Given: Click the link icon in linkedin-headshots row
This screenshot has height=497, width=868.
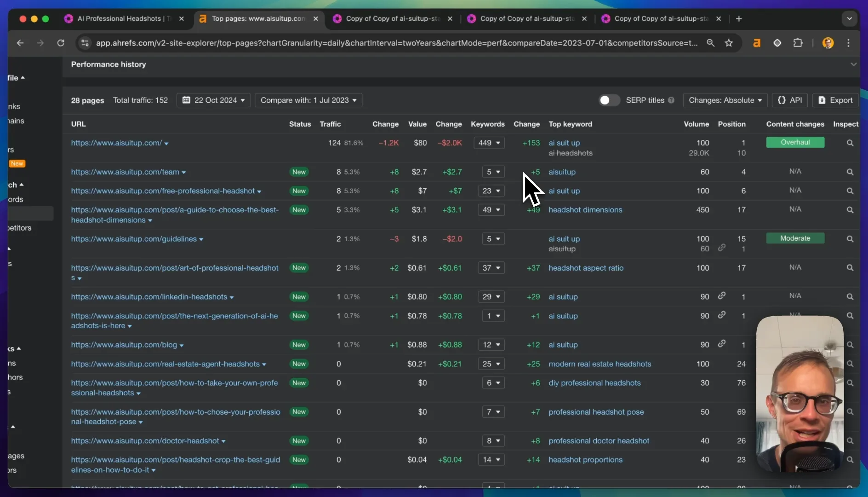Looking at the screenshot, I should coord(722,295).
